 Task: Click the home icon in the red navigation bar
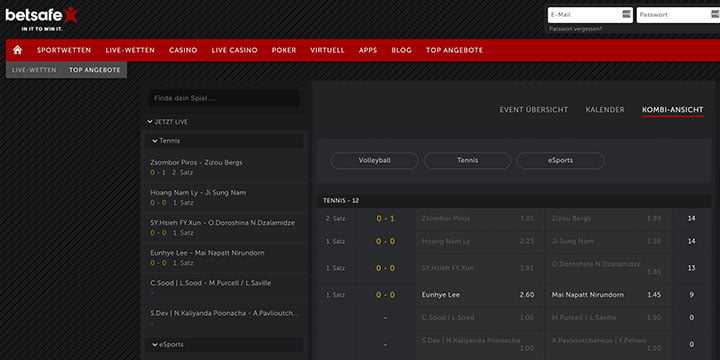(x=17, y=50)
